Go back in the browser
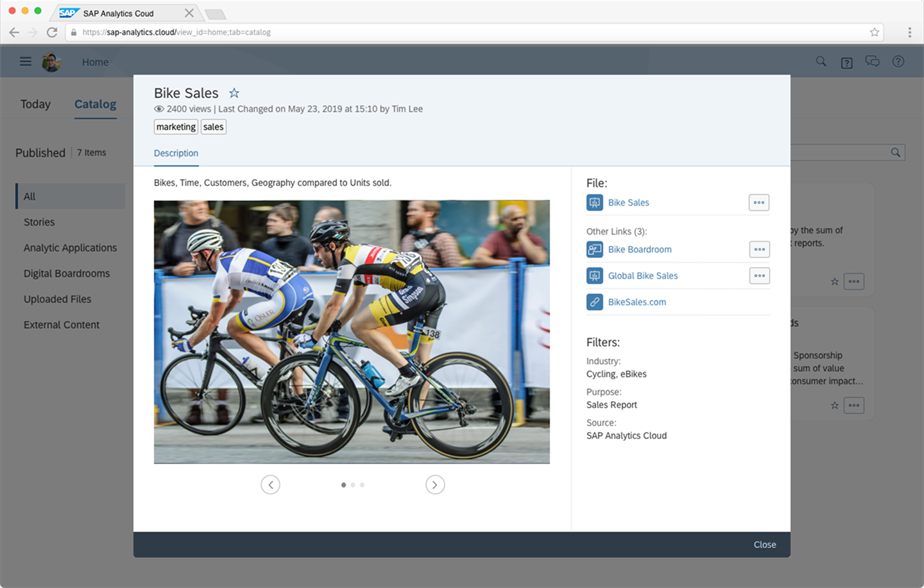This screenshot has height=588, width=924. [14, 32]
